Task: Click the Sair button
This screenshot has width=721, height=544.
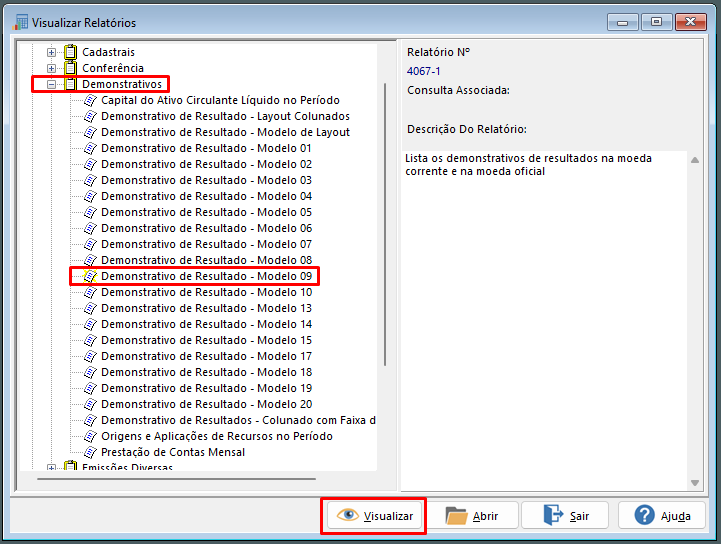Action: point(566,515)
